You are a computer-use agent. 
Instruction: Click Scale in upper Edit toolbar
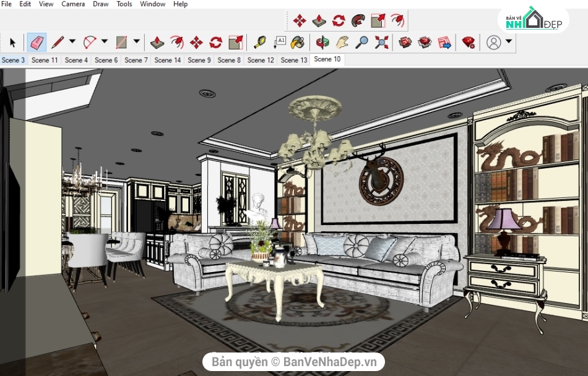point(378,20)
